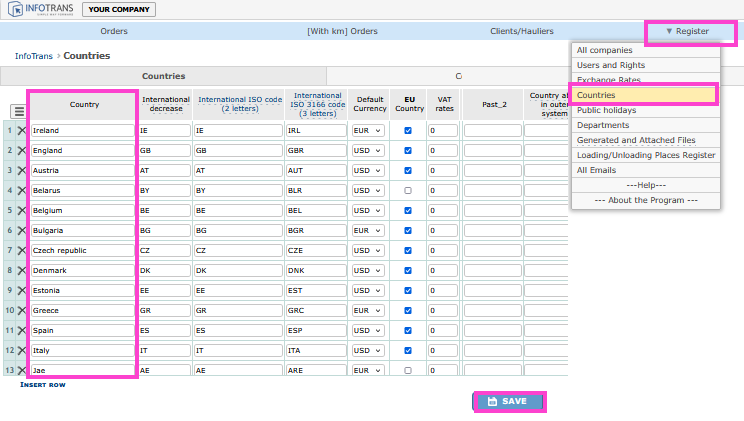Viewport: 744px width, 421px height.
Task: Click the SAVE button
Action: point(507,402)
